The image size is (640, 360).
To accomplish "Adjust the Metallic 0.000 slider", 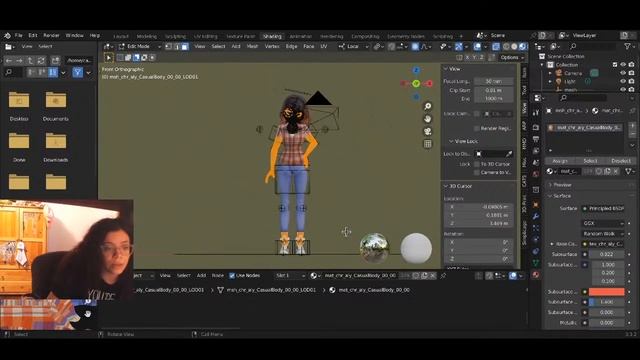I will pyautogui.click(x=607, y=322).
